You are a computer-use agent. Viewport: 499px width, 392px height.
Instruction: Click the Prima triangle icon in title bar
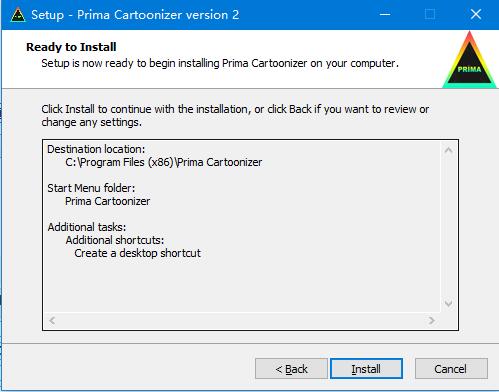coord(18,15)
